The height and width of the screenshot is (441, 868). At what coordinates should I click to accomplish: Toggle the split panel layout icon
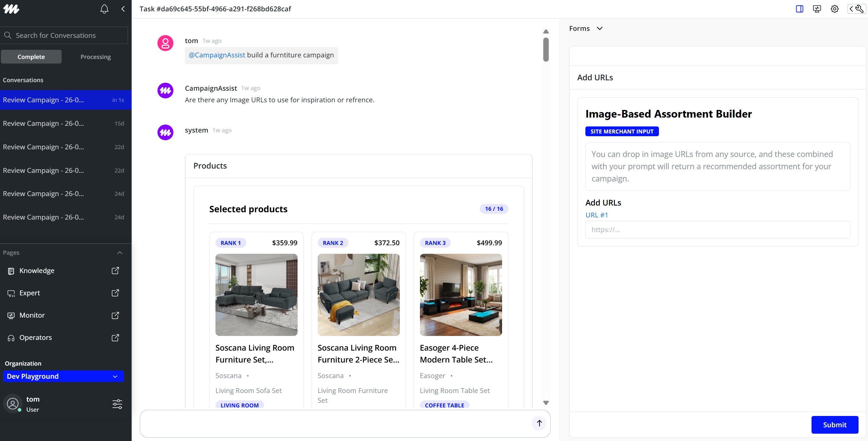click(x=799, y=9)
